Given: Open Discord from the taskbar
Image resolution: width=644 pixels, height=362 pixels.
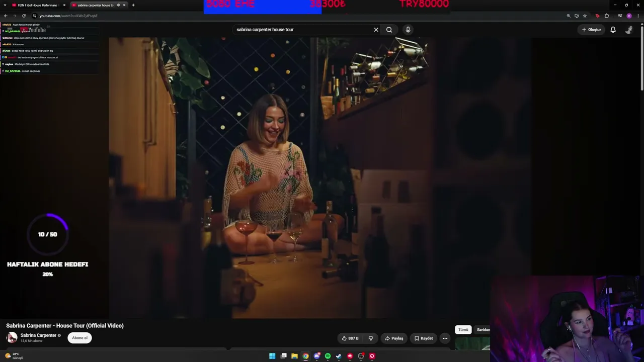Looking at the screenshot, I should point(316,356).
